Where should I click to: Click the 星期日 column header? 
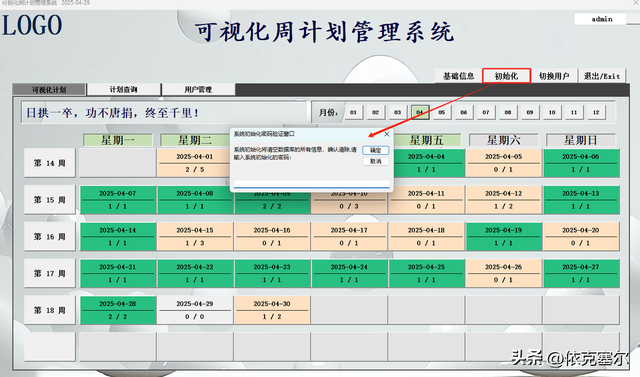tap(581, 140)
